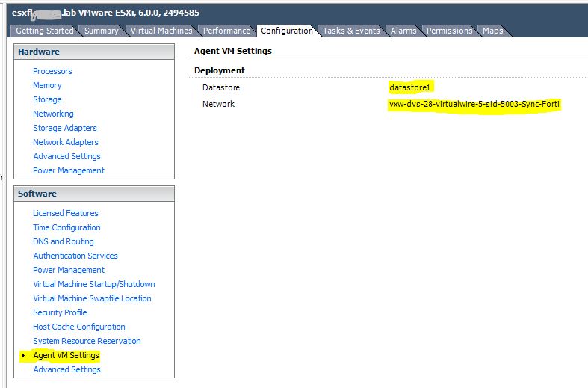Open Processors hardware settings

point(52,71)
